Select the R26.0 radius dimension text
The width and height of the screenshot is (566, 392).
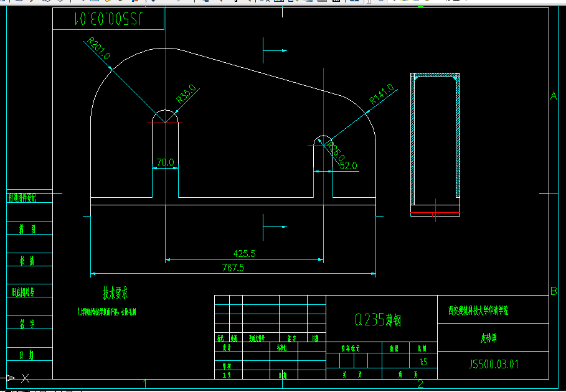(336, 152)
